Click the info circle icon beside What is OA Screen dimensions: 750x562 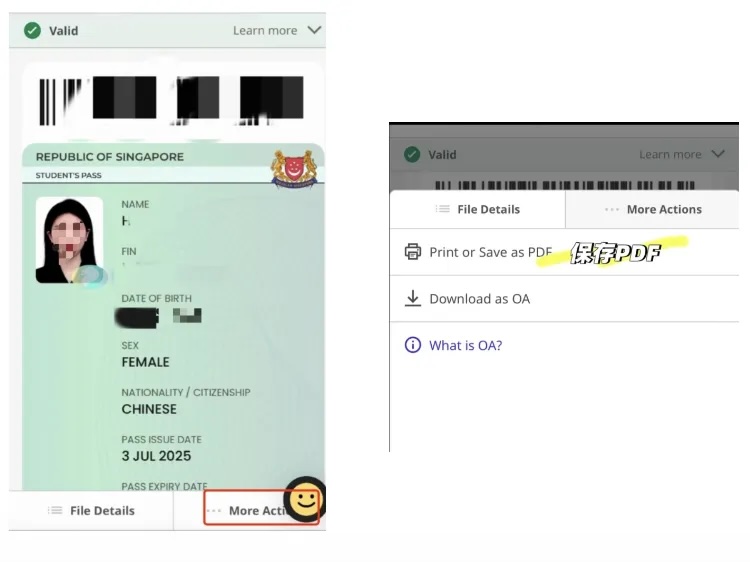tap(413, 345)
